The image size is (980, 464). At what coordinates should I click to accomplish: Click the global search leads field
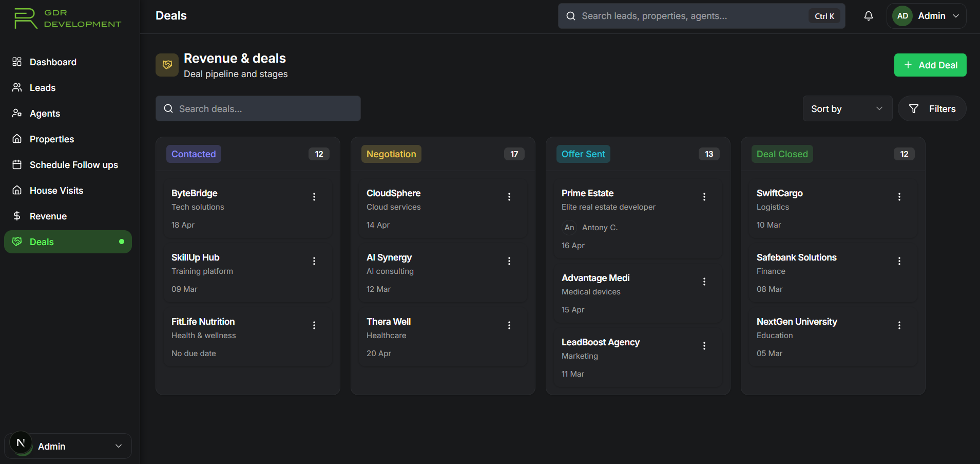[x=688, y=16]
